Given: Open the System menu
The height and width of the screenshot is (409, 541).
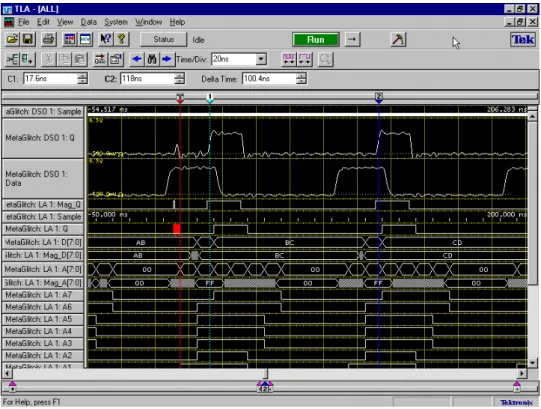Looking at the screenshot, I should [116, 22].
